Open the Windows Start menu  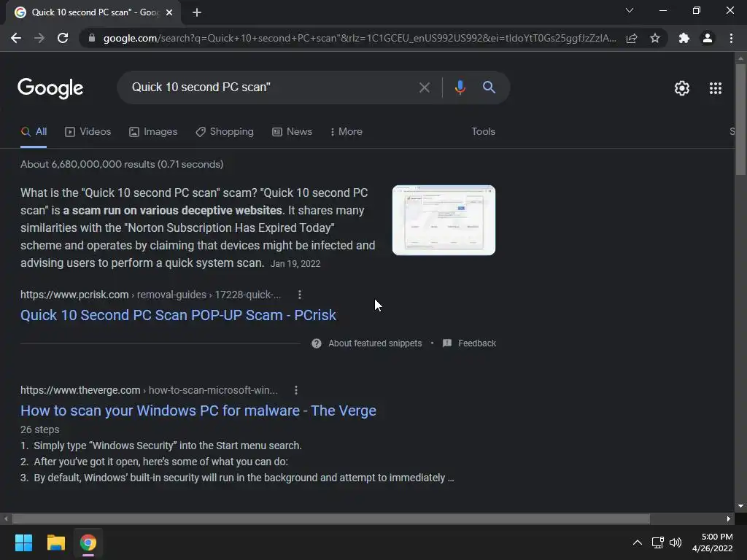coord(23,542)
